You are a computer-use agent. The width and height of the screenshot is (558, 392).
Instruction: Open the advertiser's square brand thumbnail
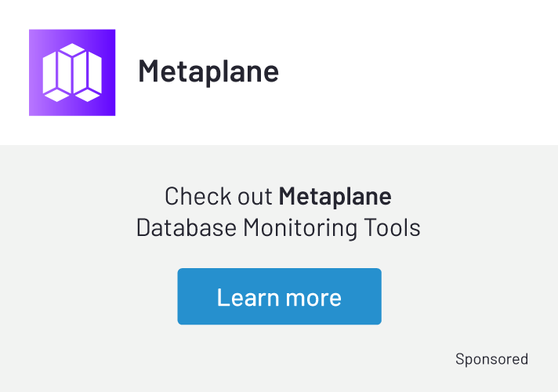72,72
